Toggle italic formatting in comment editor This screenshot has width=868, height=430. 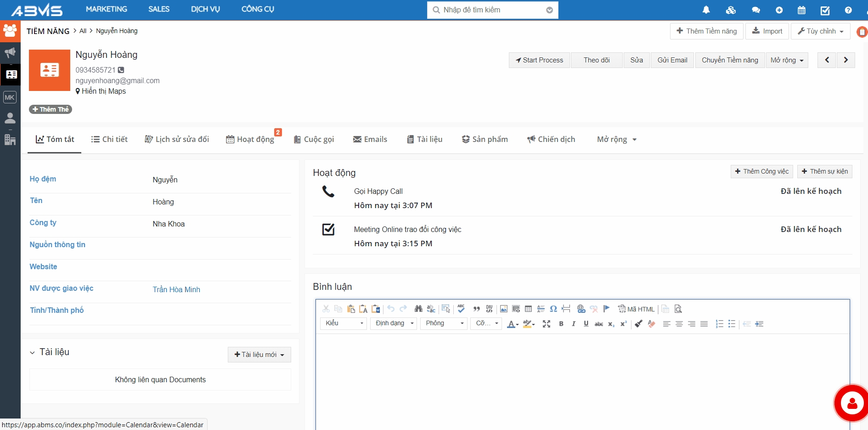coord(573,324)
